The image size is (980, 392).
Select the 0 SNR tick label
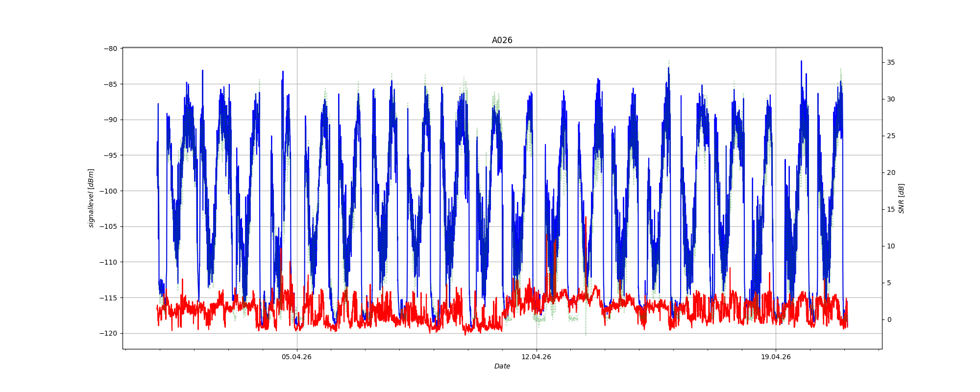[x=889, y=319]
